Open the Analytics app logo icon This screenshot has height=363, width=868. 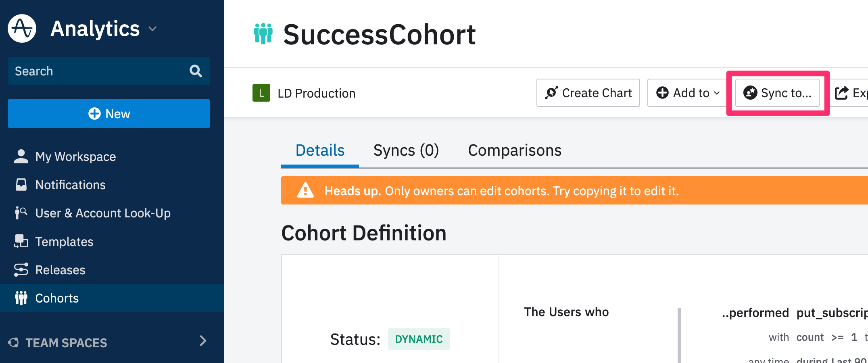pyautogui.click(x=21, y=28)
